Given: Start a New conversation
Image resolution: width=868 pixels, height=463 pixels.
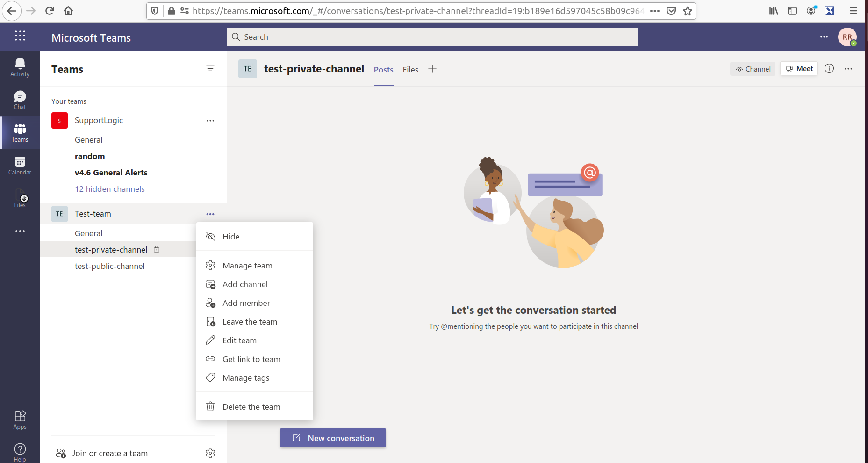Looking at the screenshot, I should (x=333, y=438).
